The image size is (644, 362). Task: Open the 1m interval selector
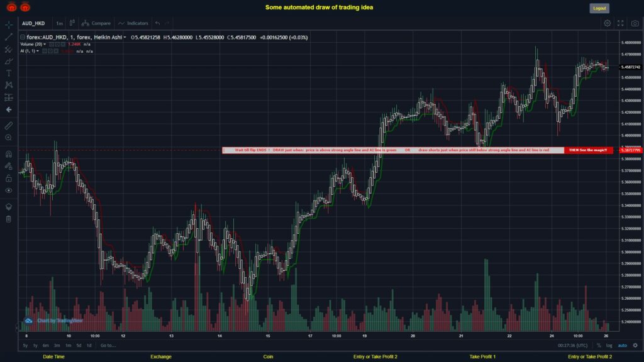coord(60,23)
